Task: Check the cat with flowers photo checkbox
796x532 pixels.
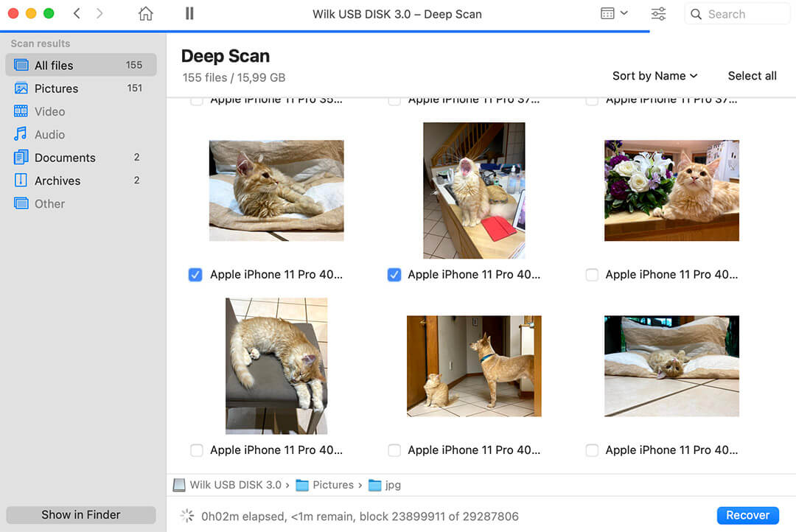Action: pos(592,275)
